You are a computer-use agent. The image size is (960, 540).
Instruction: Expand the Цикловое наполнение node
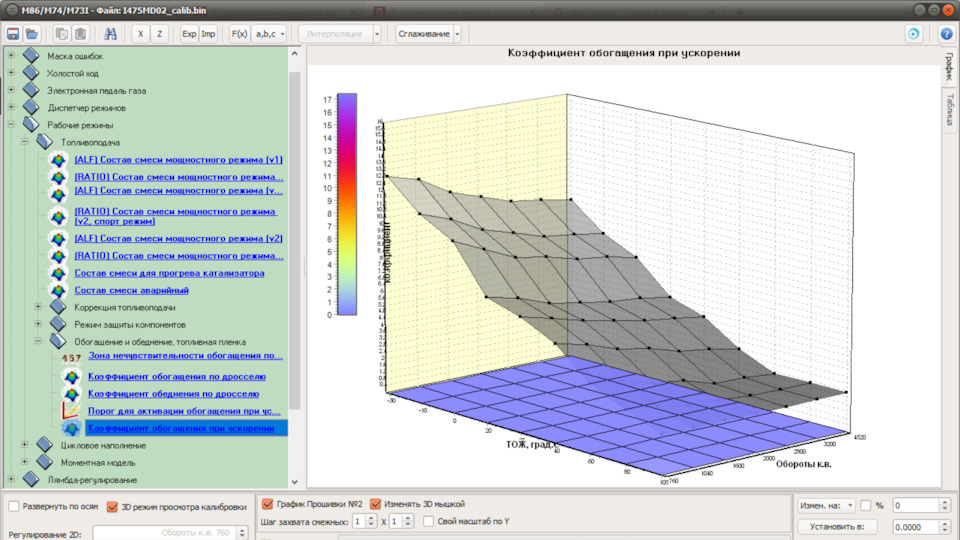(24, 445)
